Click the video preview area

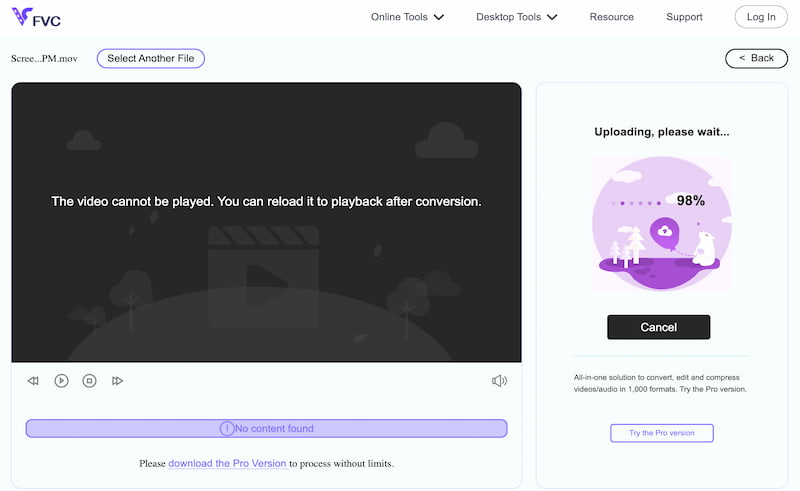click(266, 222)
